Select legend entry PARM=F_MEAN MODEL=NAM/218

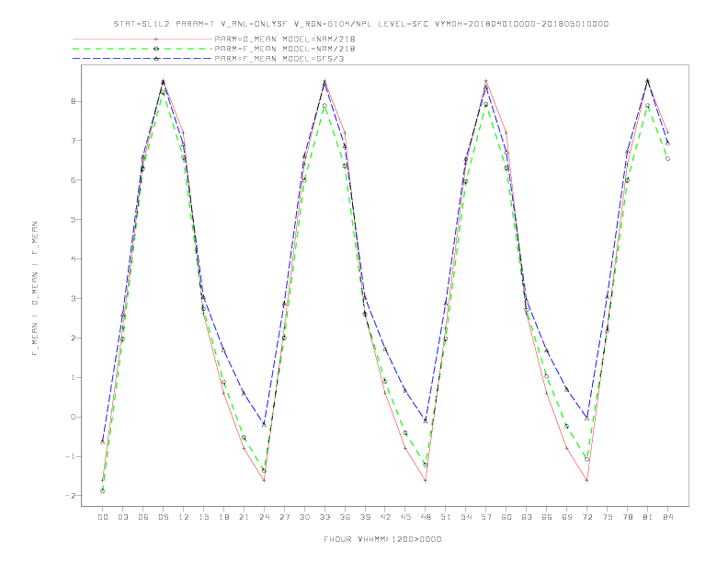(x=285, y=49)
